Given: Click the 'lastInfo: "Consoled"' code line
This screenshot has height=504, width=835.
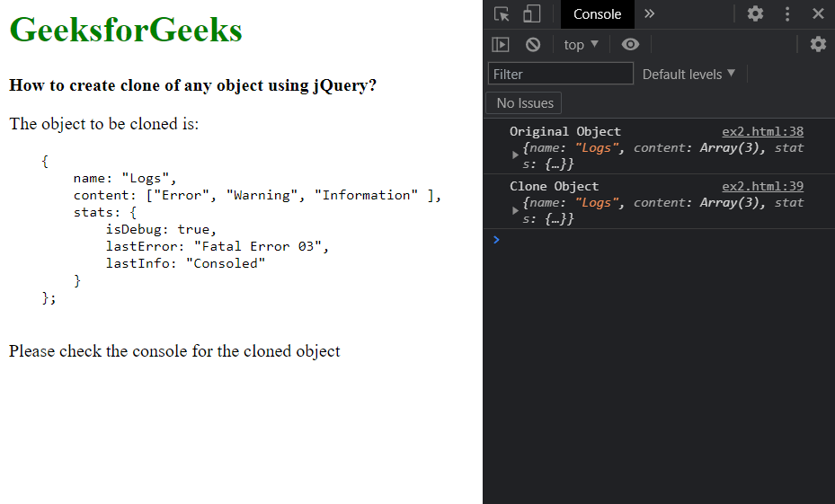Looking at the screenshot, I should [185, 263].
